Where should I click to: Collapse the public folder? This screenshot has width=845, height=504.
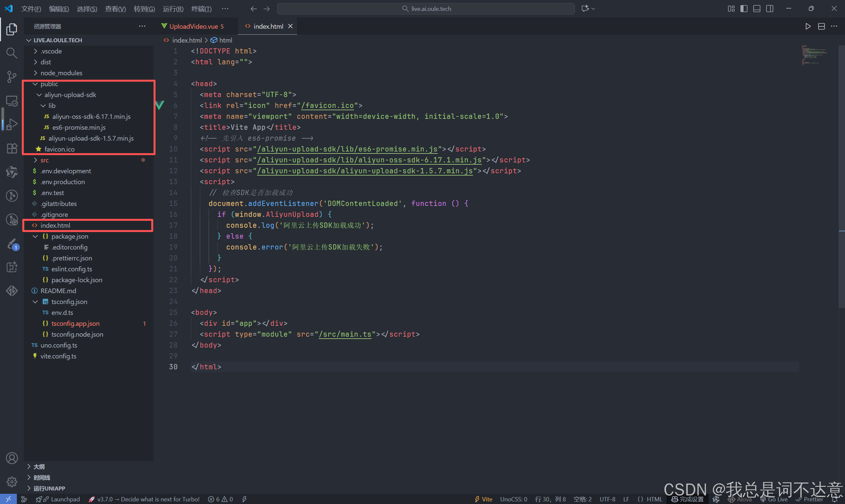coord(49,84)
